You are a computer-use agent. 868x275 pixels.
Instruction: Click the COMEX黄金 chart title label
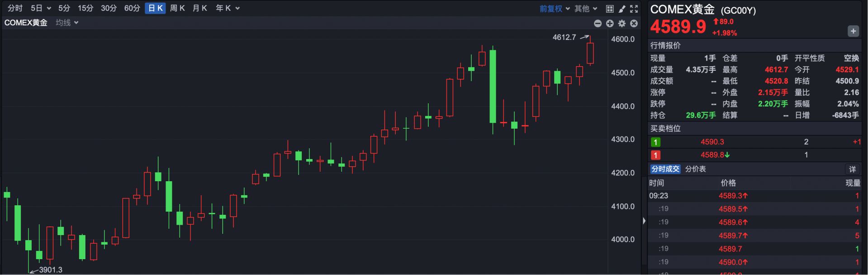[26, 23]
